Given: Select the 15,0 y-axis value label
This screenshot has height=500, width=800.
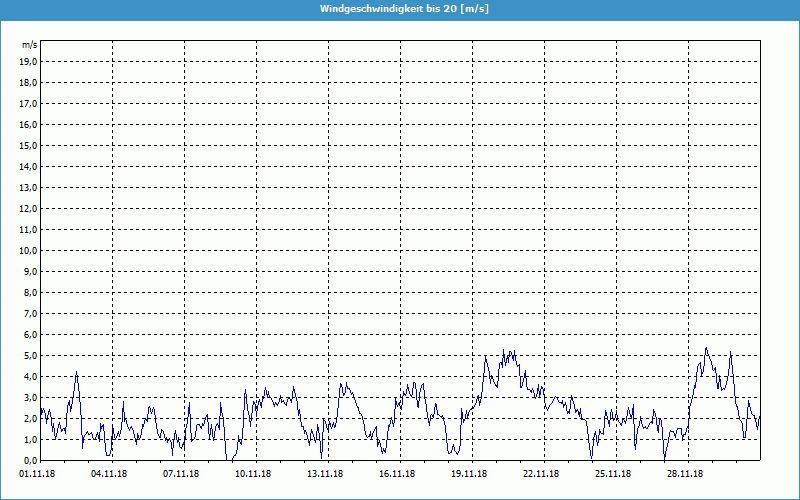Looking at the screenshot, I should pos(29,145).
